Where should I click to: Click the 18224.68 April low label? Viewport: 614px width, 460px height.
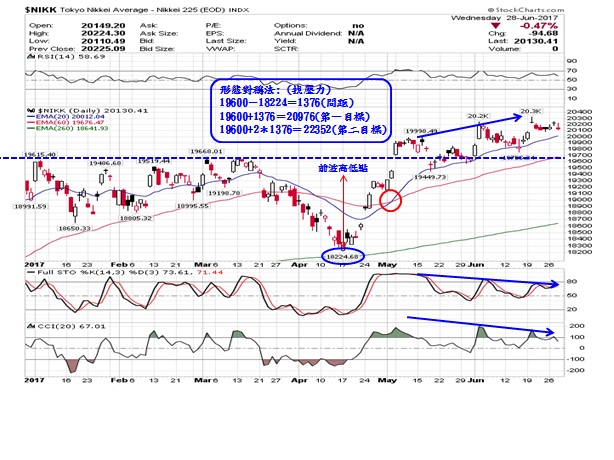click(x=342, y=257)
